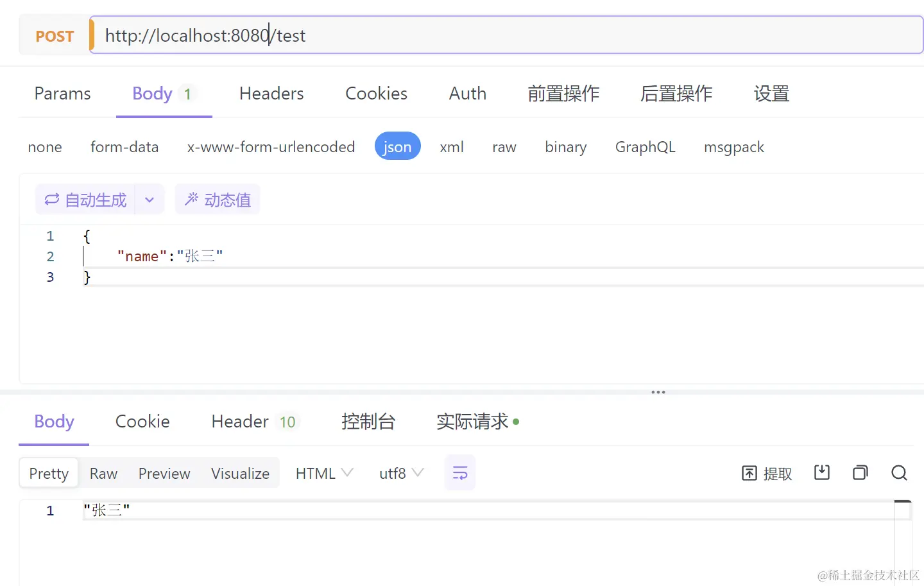
Task: Click the panel splitter three-dots handle
Action: click(x=658, y=392)
